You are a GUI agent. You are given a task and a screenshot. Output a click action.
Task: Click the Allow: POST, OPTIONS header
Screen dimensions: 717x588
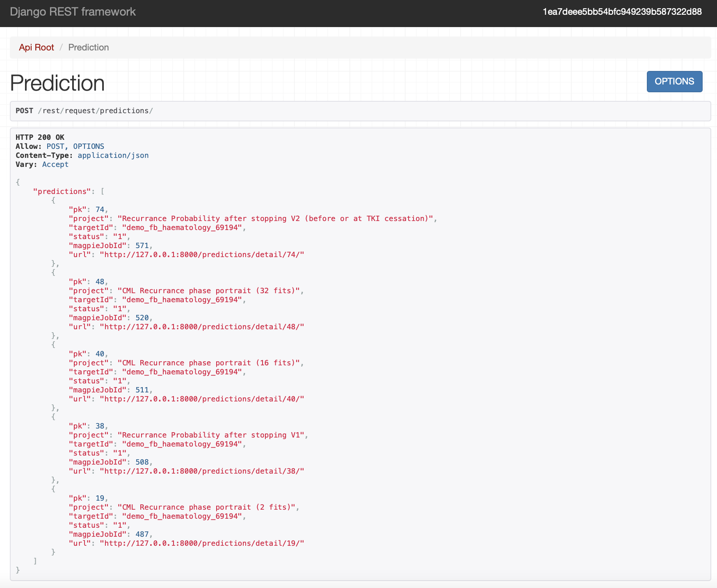(x=60, y=146)
